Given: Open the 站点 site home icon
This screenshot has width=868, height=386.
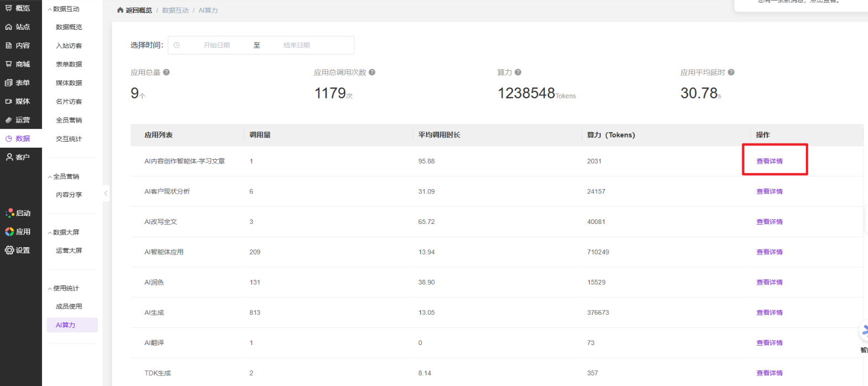Looking at the screenshot, I should click(x=8, y=27).
